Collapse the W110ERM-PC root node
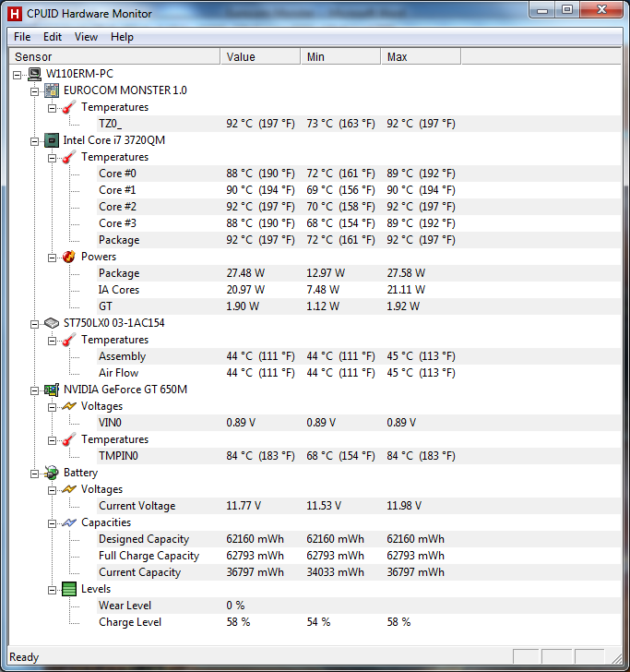This screenshot has height=672, width=630. point(18,76)
